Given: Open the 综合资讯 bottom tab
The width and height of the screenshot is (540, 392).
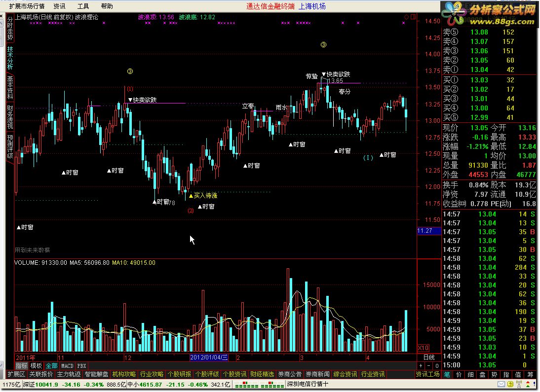Looking at the screenshot, I should pos(345,374).
